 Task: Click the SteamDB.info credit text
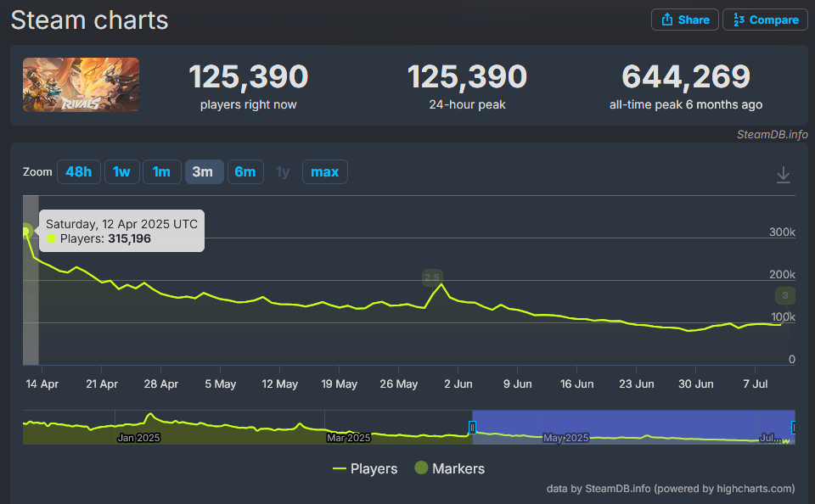(x=772, y=135)
